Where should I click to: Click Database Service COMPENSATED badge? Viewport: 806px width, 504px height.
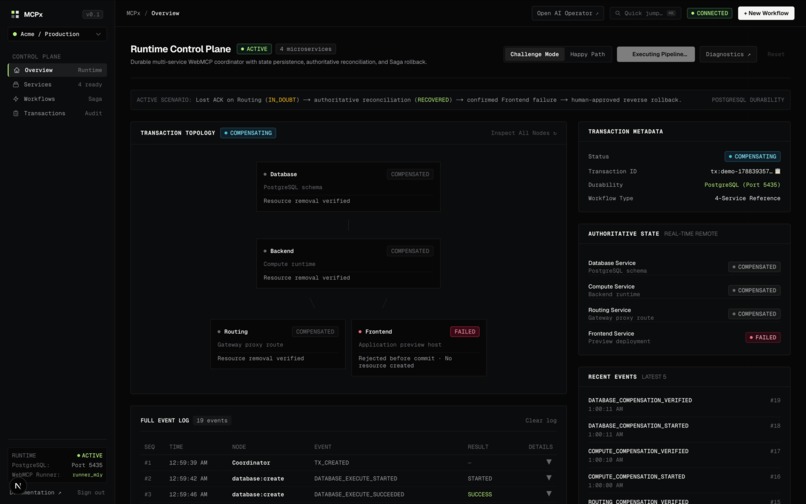(754, 267)
